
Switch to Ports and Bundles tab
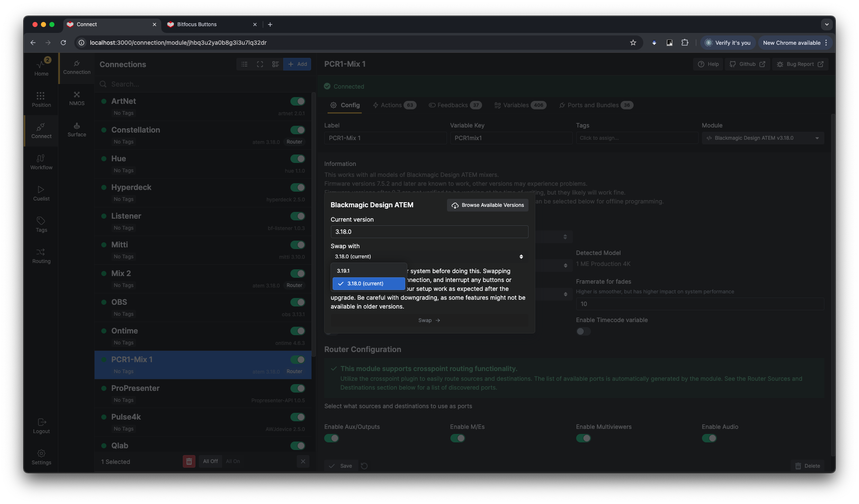(596, 105)
